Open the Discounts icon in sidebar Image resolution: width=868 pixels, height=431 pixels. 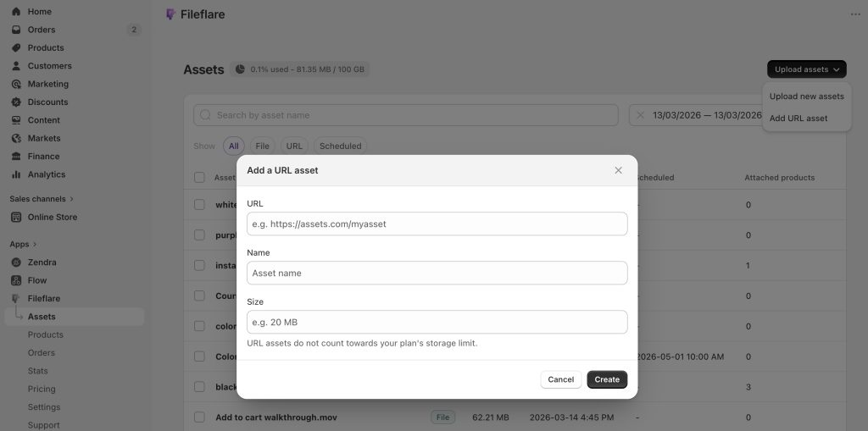16,102
